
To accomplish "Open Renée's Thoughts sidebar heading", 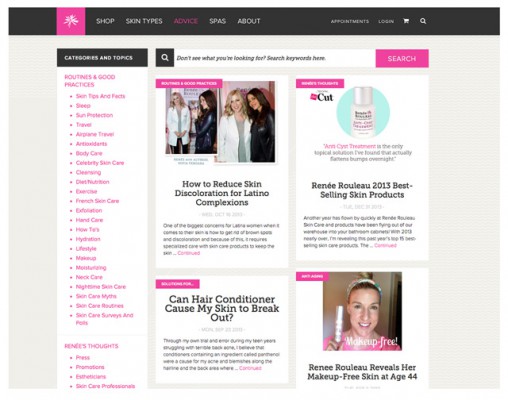I will (x=91, y=346).
